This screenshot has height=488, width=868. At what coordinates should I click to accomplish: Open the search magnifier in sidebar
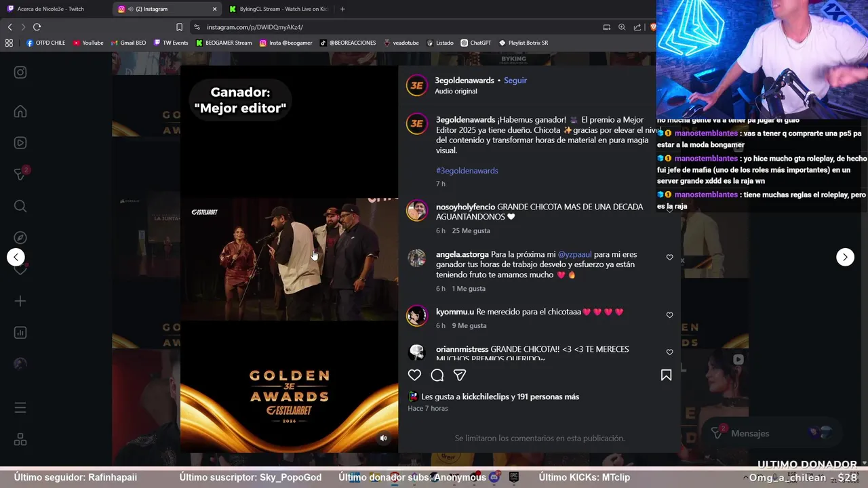tap(20, 206)
